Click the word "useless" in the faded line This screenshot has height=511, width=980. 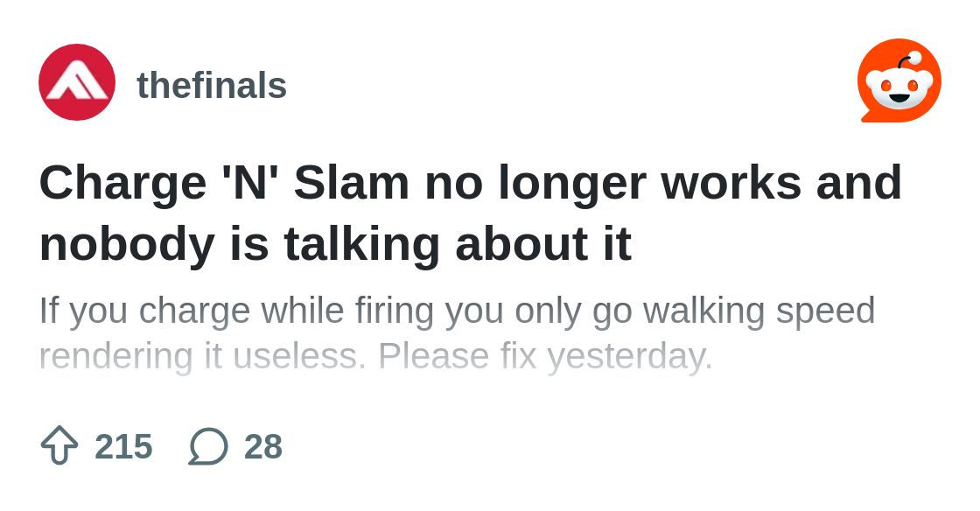(x=298, y=357)
